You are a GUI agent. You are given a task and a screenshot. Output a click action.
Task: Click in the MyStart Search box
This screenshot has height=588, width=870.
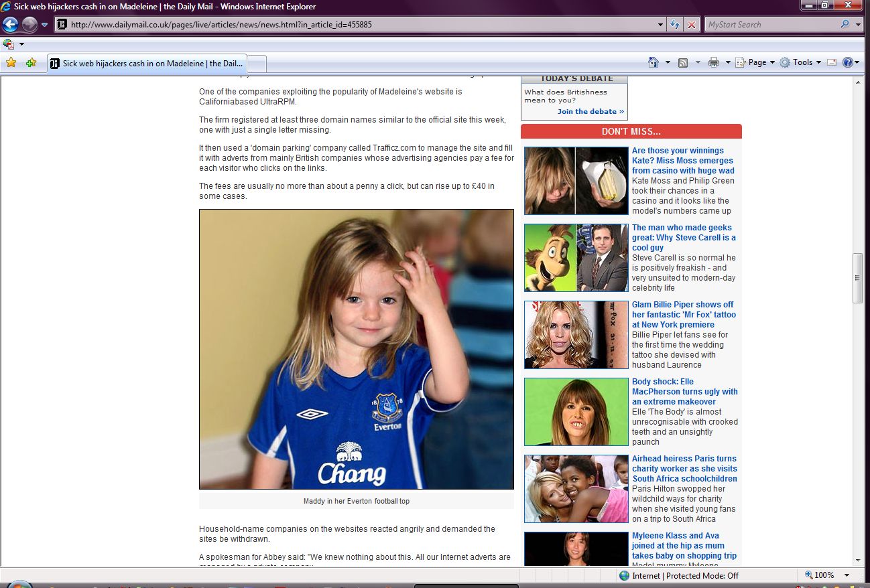771,25
